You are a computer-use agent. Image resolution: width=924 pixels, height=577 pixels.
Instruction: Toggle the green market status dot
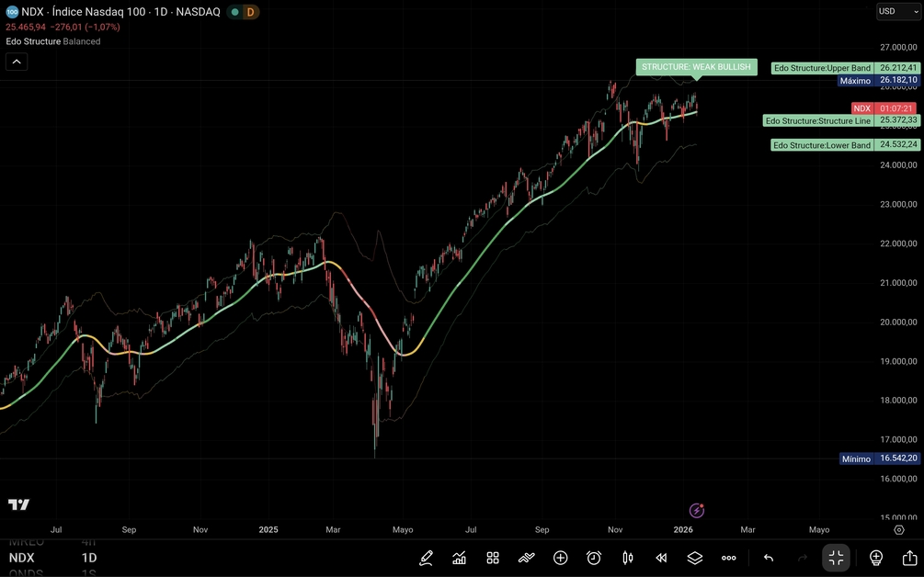234,12
